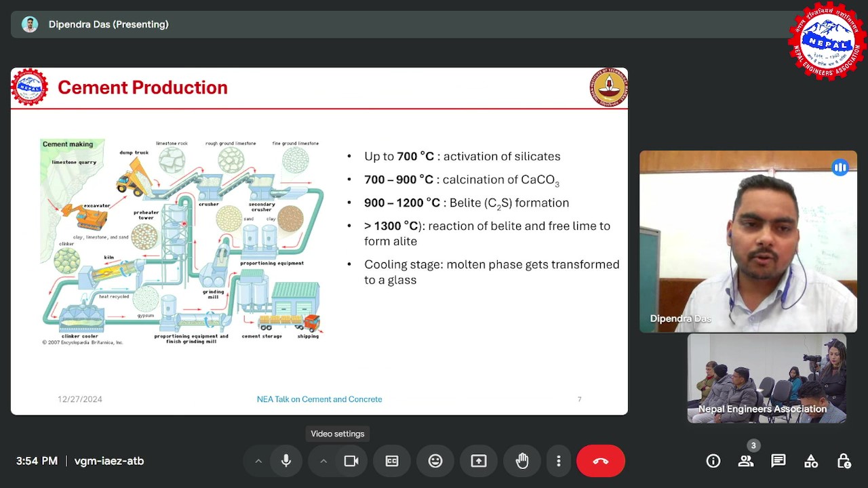Show the people participants panel
The height and width of the screenshot is (488, 868).
[746, 461]
